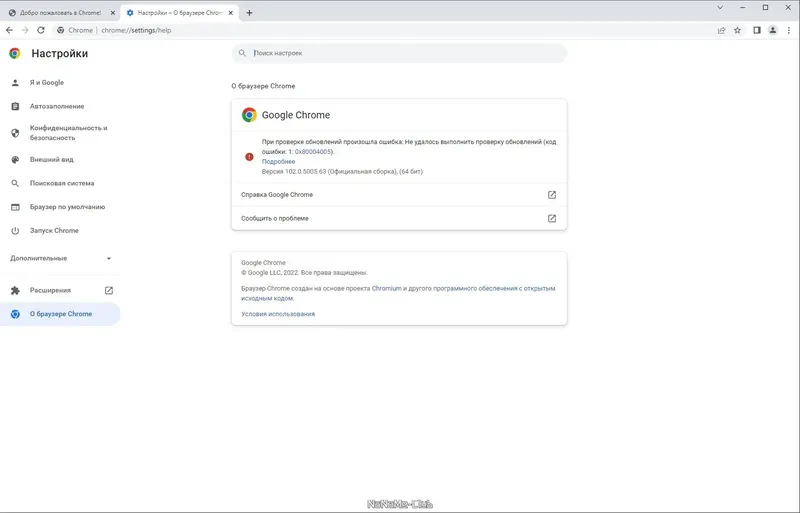Click the power icon next to 'Запуск Chrome'
This screenshot has width=800, height=513.
[15, 231]
